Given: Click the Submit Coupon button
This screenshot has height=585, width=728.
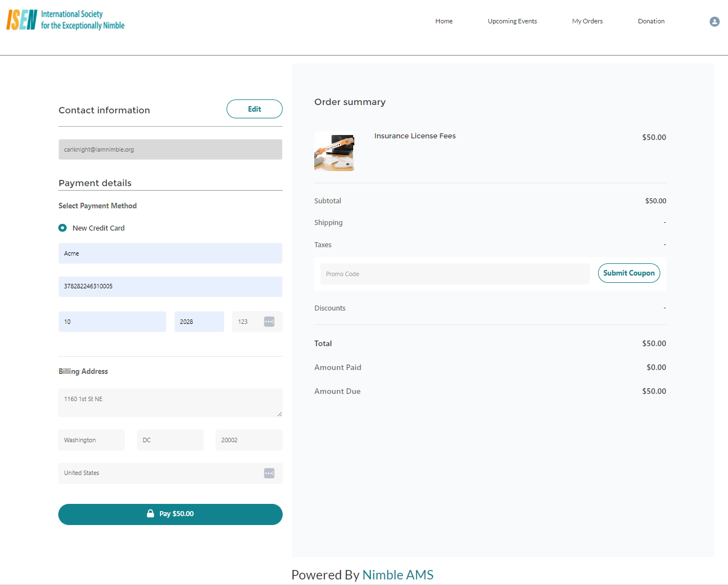Looking at the screenshot, I should (629, 273).
